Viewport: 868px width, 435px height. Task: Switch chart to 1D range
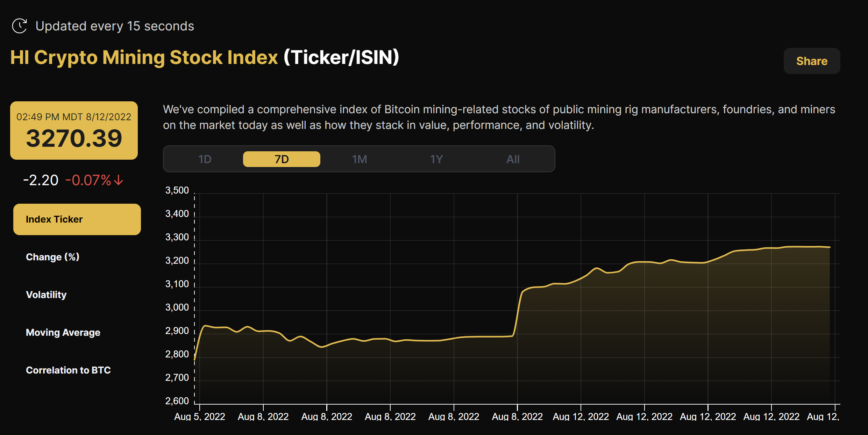[x=205, y=159]
